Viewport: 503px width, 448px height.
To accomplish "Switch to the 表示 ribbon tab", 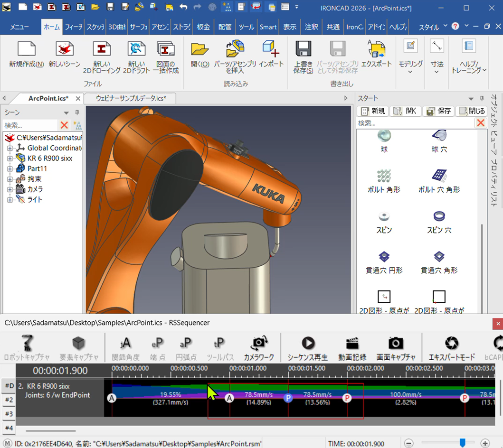I will 289,27.
